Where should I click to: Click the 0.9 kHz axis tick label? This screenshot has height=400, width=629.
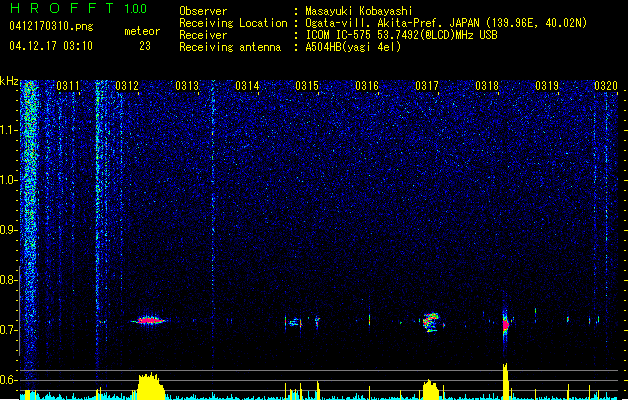point(9,230)
